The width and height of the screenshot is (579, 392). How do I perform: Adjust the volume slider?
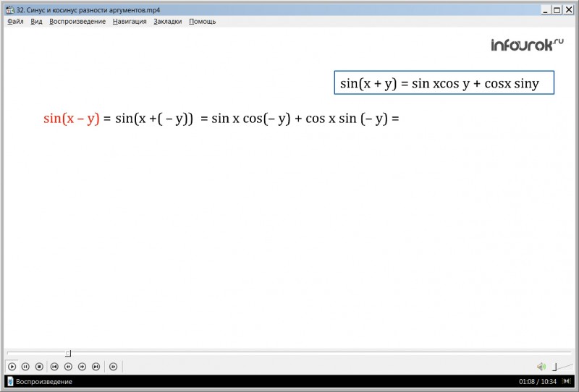point(562,367)
